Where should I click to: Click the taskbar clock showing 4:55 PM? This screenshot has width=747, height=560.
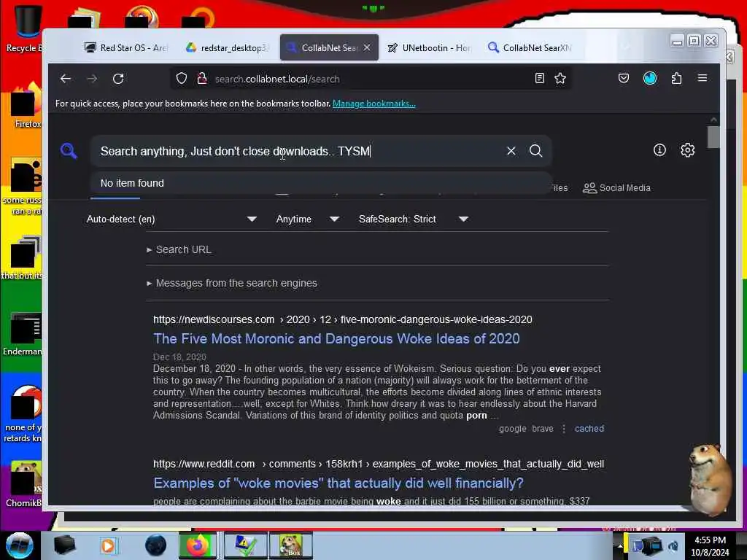pyautogui.click(x=710, y=545)
